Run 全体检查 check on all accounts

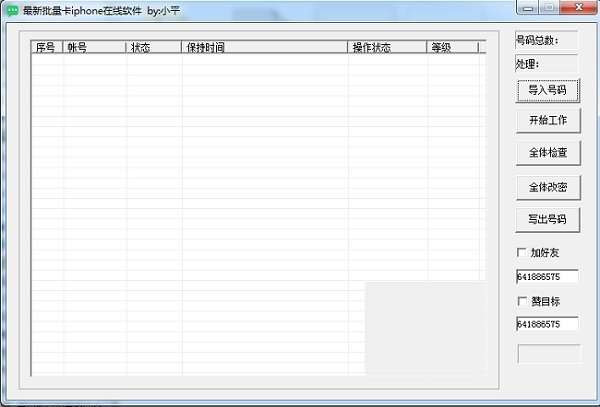(548, 153)
